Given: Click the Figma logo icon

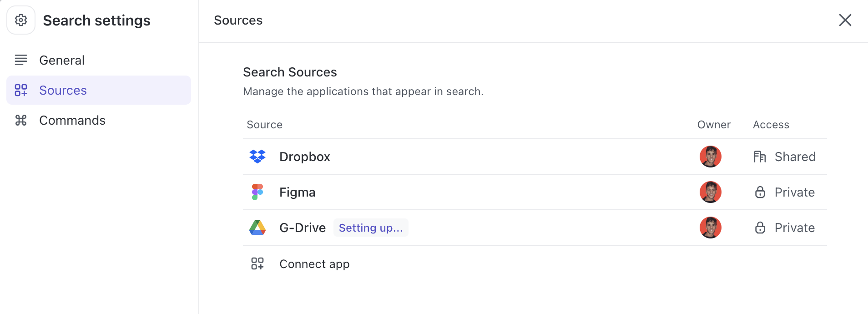Looking at the screenshot, I should point(257,192).
